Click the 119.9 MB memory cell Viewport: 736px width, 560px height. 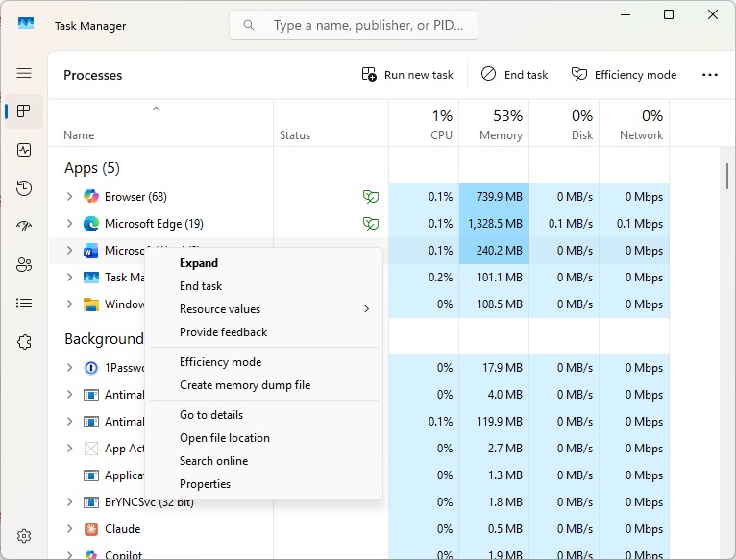coord(494,421)
